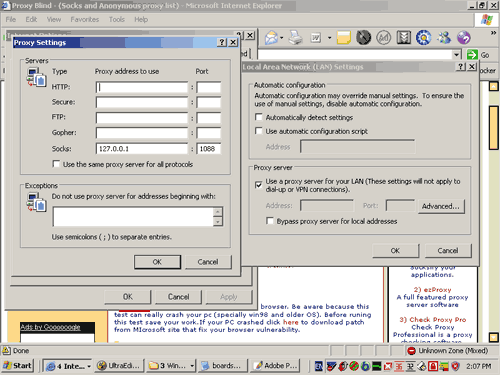500x375 pixels.
Task: Click the page scrollbar up arrow
Action: [x=494, y=87]
